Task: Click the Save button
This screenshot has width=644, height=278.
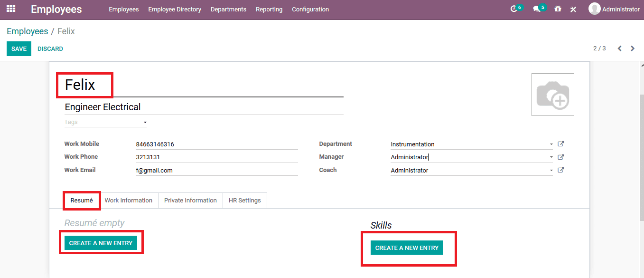Action: pyautogui.click(x=19, y=49)
